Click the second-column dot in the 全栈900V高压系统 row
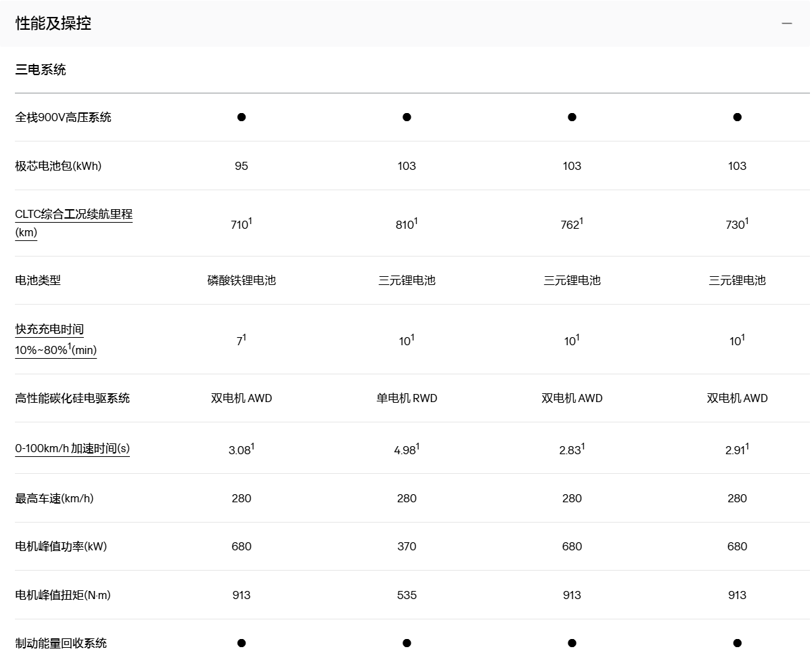 (407, 117)
